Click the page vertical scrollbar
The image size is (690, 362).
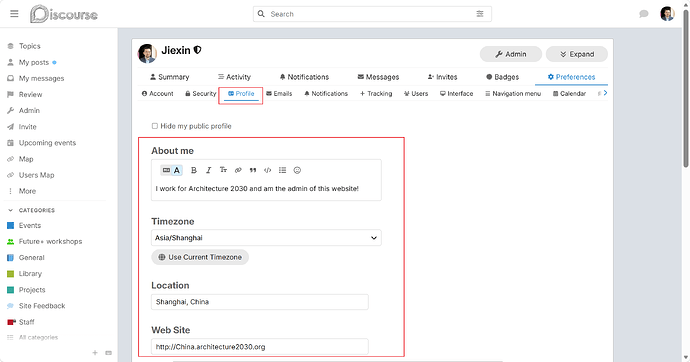pyautogui.click(x=686, y=88)
